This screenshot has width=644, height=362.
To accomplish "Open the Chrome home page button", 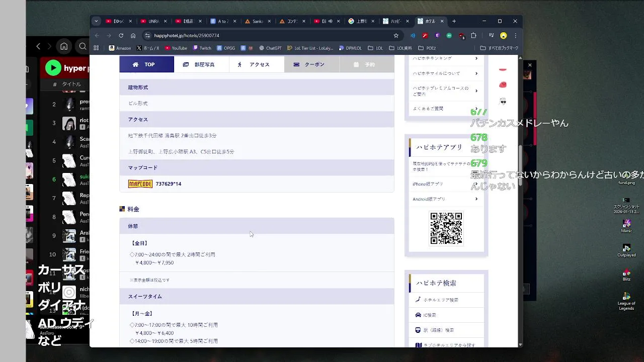I will coord(133,36).
